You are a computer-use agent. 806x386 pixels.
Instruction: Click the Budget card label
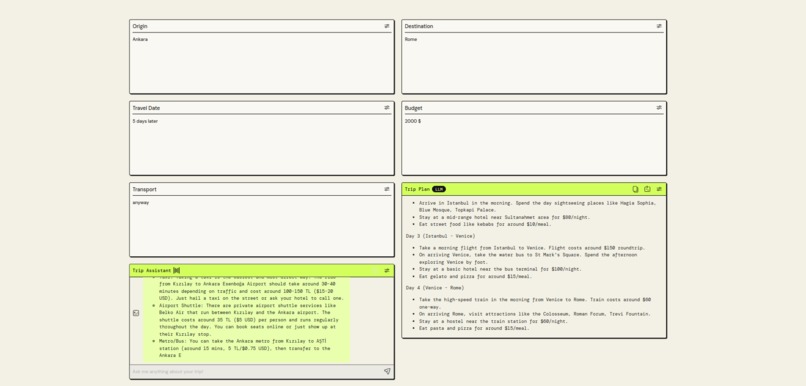pyautogui.click(x=413, y=108)
